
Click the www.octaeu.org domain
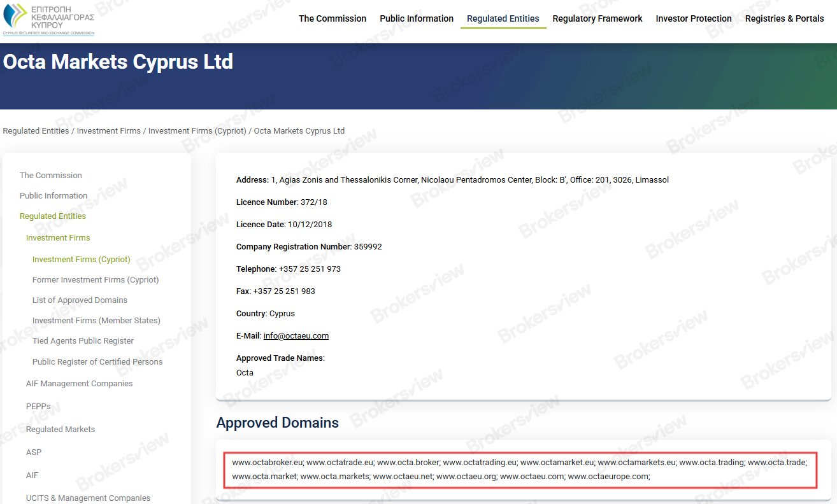point(467,477)
